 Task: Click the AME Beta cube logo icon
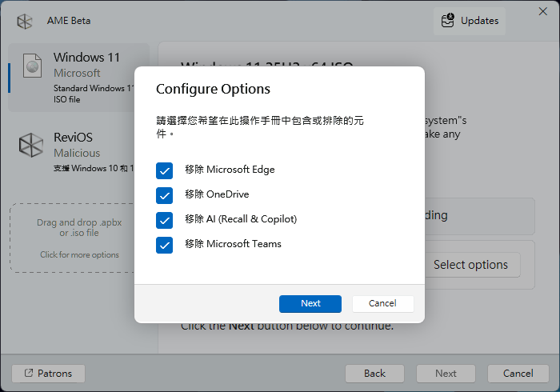tap(25, 21)
